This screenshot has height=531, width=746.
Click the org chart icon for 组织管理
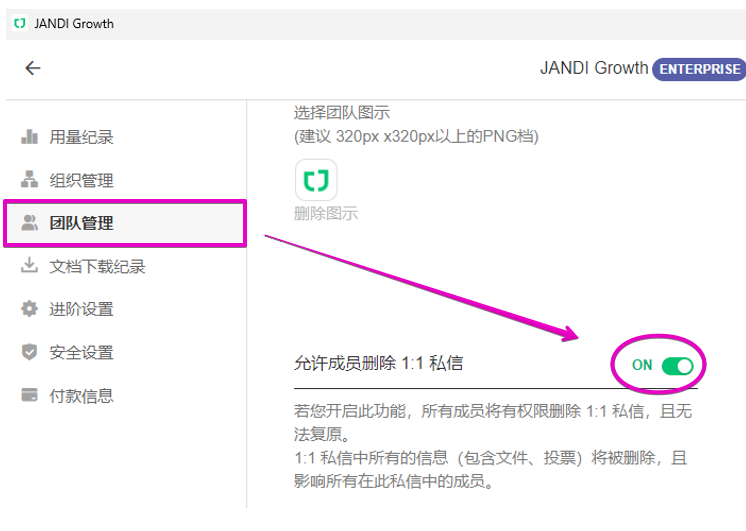(29, 179)
